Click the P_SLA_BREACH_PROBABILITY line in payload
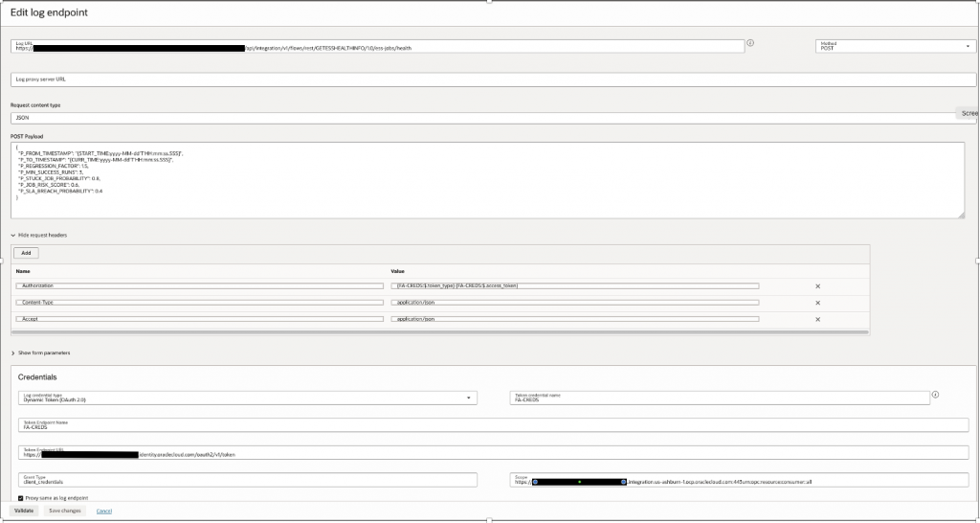Viewport: 980px width, 523px height. 60,191
